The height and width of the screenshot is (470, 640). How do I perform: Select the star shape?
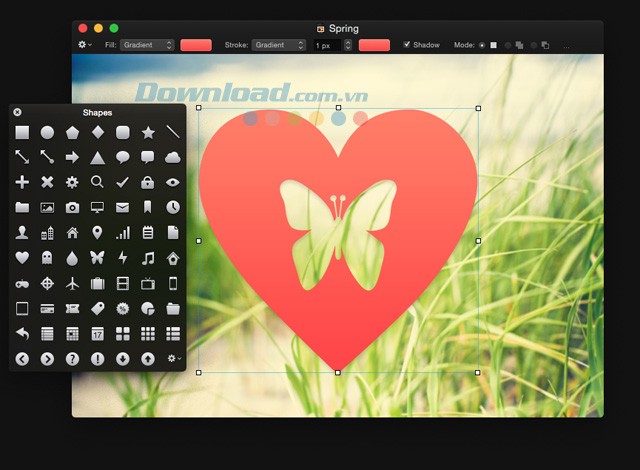click(148, 133)
